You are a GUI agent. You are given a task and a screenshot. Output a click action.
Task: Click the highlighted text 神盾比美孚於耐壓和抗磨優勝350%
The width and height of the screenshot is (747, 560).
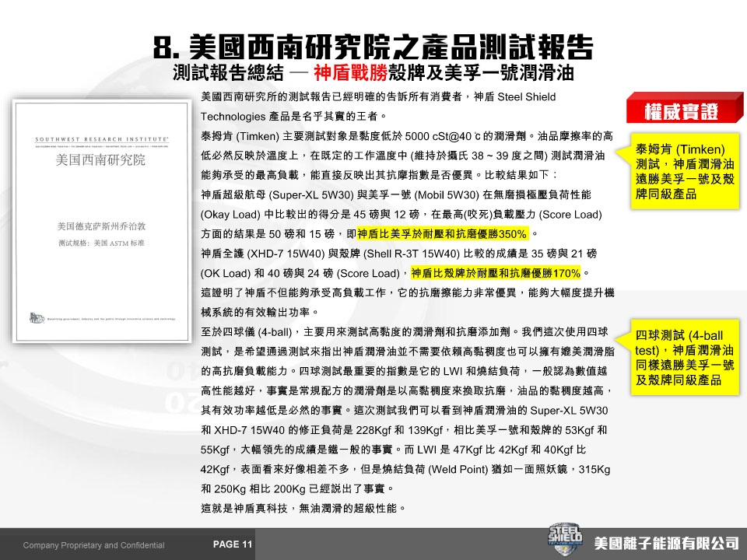(x=443, y=234)
